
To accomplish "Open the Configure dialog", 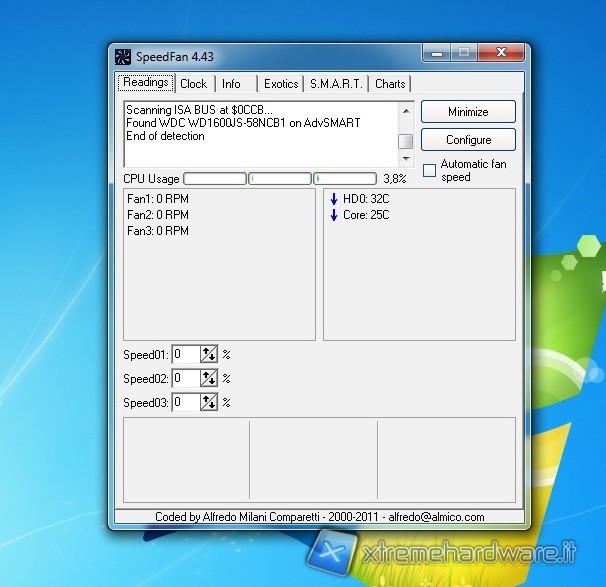I will click(x=468, y=140).
